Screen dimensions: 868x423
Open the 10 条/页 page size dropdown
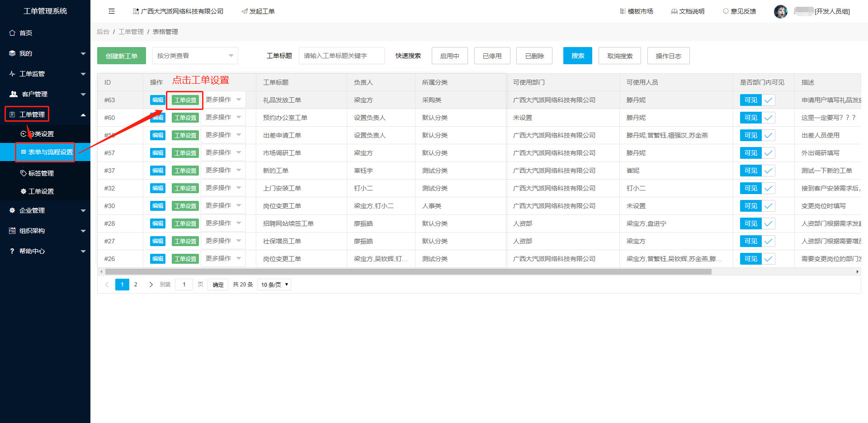tap(274, 285)
